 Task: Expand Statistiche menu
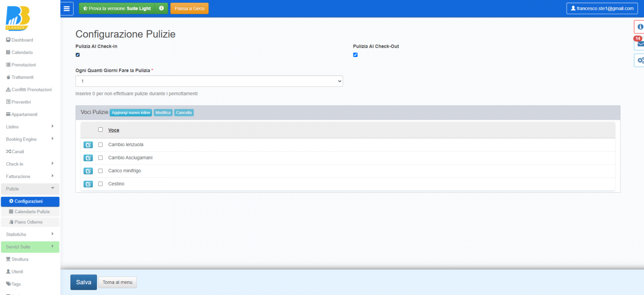(x=30, y=234)
